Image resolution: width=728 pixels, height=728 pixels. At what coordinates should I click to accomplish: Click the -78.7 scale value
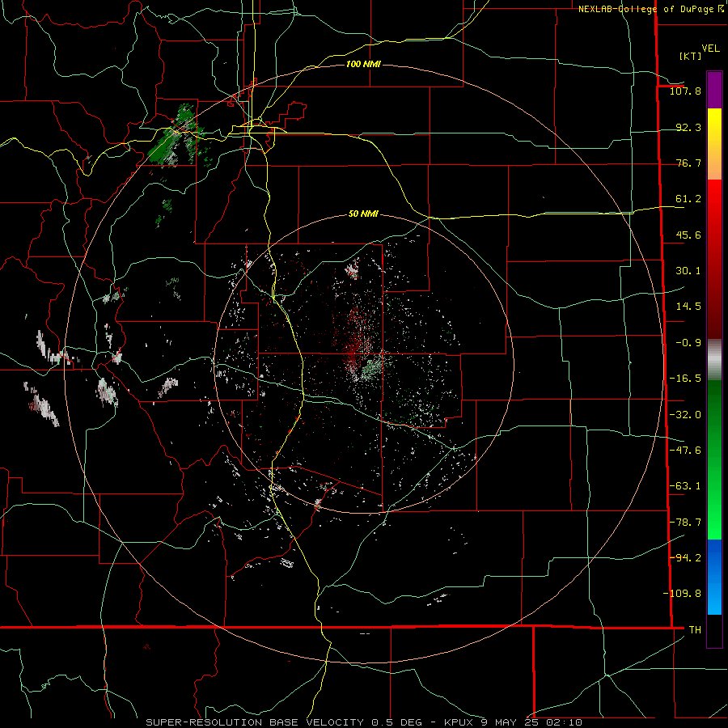685,523
